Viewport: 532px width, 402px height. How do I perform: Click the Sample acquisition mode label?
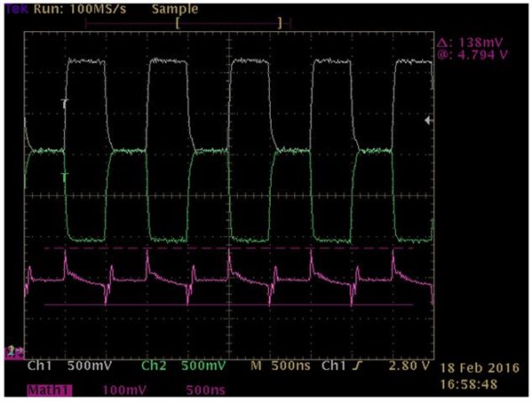click(x=175, y=9)
